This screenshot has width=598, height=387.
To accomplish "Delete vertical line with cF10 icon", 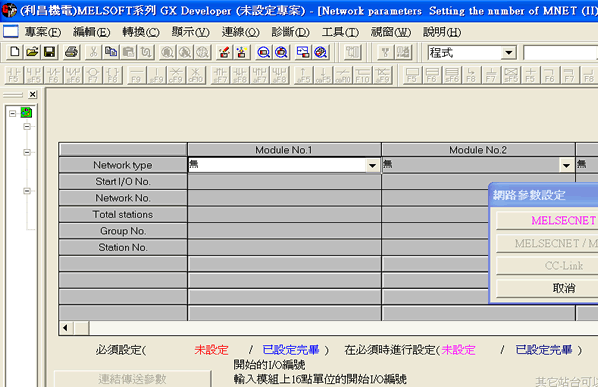I will [x=196, y=75].
